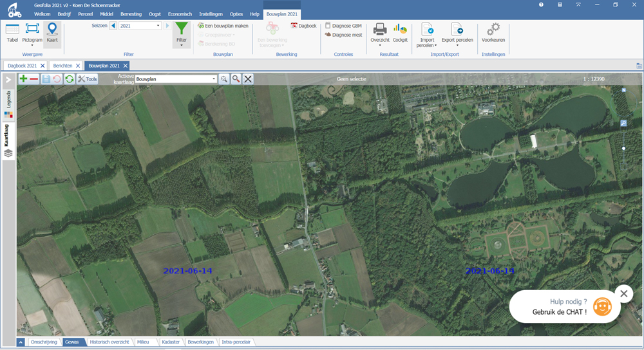Viewport: 644px width, 350px height.
Task: Select the Bouwplan 2021 ribbon tab
Action: [x=282, y=14]
